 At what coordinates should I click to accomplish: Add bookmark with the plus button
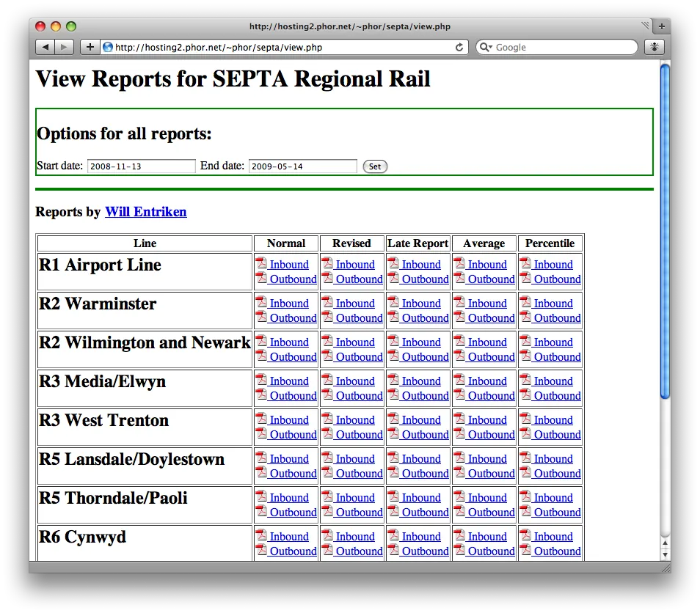click(90, 47)
